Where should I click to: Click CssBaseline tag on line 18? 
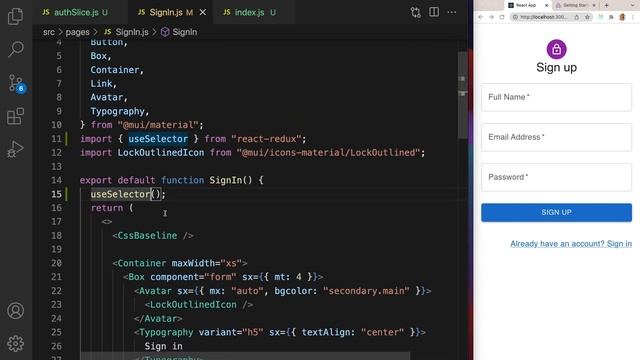pyautogui.click(x=147, y=236)
